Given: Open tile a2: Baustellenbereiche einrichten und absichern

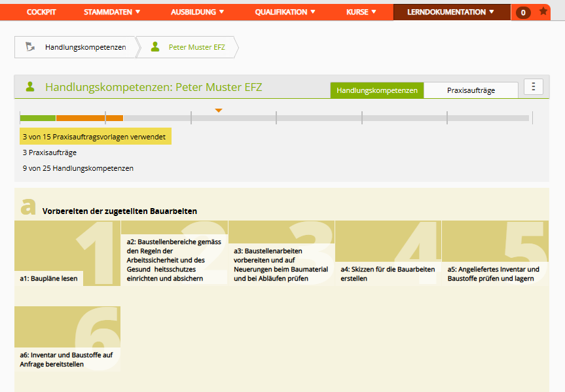Looking at the screenshot, I should [x=174, y=253].
